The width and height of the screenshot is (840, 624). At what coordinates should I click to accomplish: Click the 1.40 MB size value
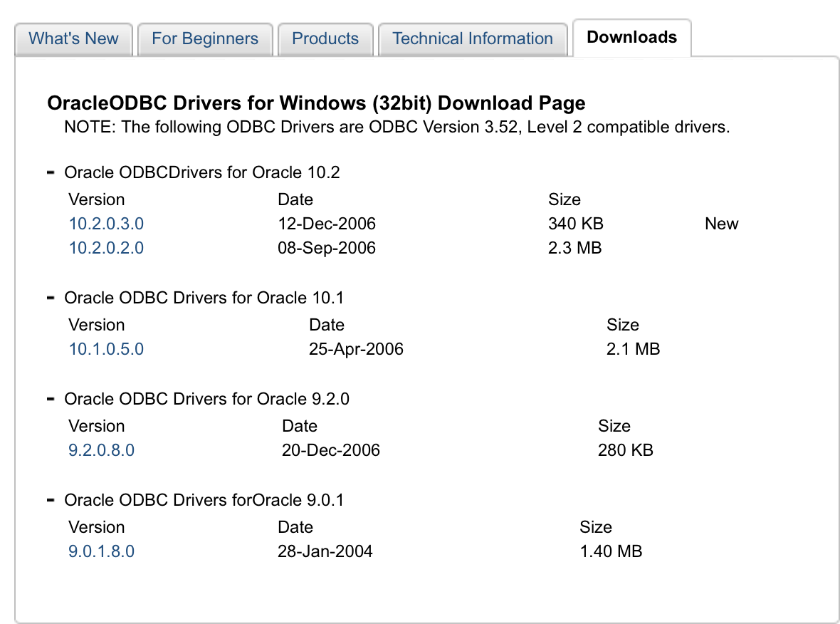pos(611,551)
